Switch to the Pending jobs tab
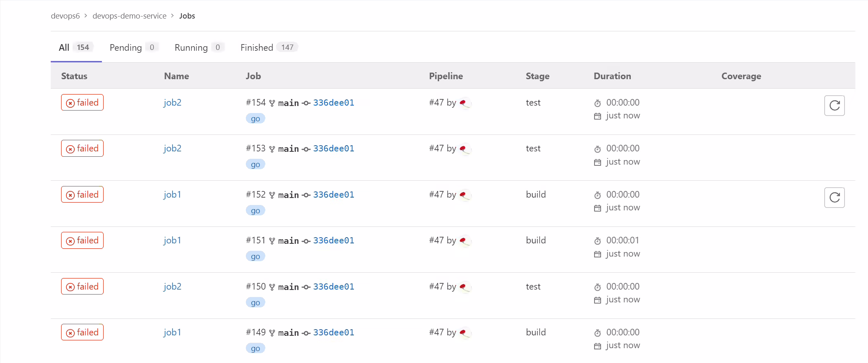Image resolution: width=868 pixels, height=363 pixels. pyautogui.click(x=134, y=47)
